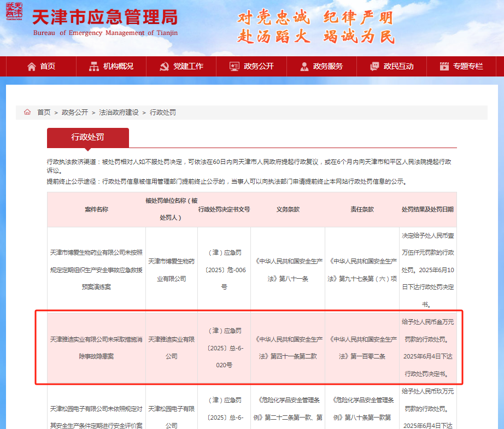Click the organization chart icon beside 机构概况
Image resolution: width=504 pixels, height=429 pixels.
[x=94, y=67]
